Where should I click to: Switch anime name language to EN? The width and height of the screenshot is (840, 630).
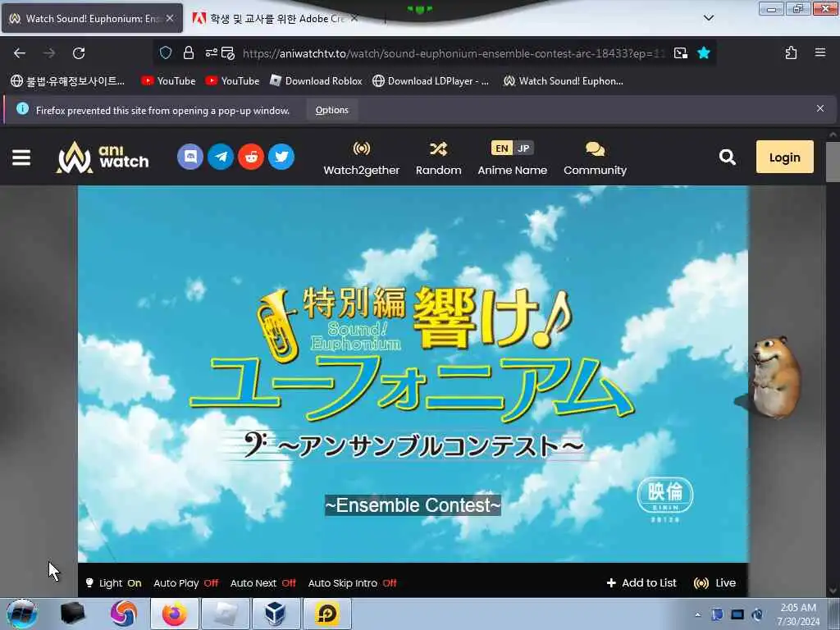click(x=502, y=148)
